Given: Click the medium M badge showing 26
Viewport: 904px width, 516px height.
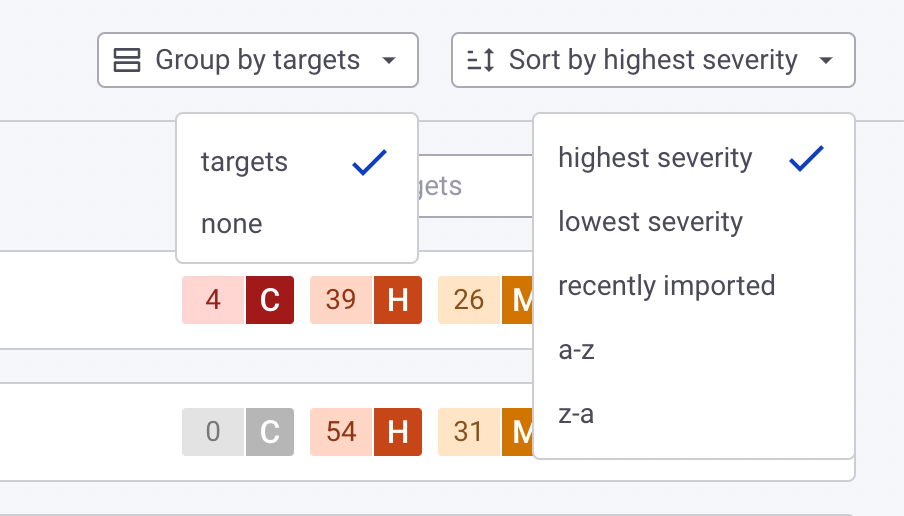Looking at the screenshot, I should 517,300.
